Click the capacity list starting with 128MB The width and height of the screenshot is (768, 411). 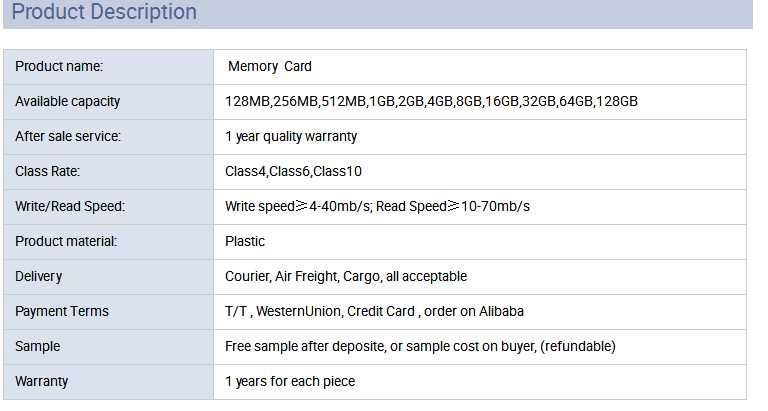[x=431, y=102]
